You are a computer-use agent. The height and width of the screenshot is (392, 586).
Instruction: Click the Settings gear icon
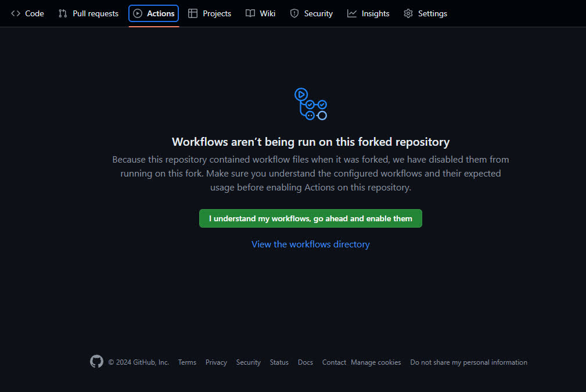click(408, 13)
